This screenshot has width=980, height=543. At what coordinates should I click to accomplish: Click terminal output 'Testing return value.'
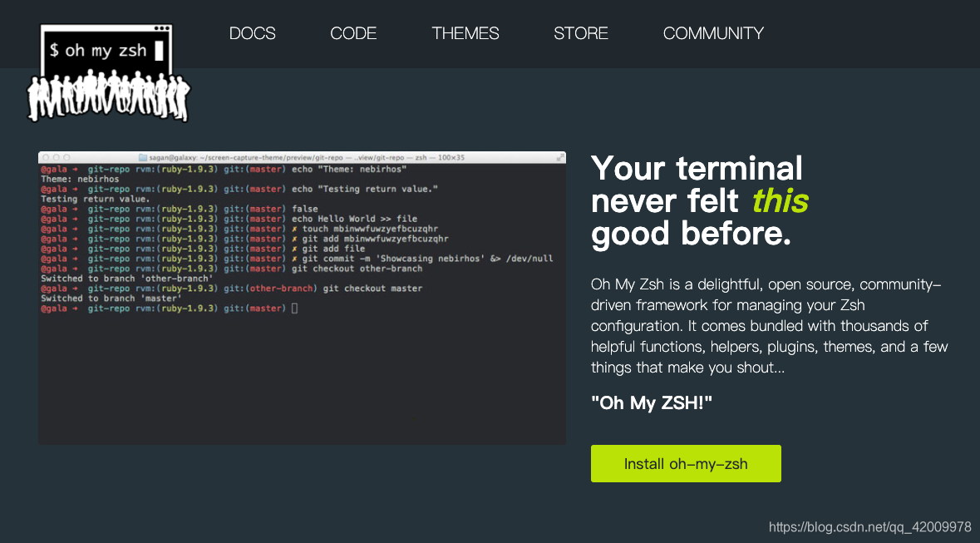pyautogui.click(x=96, y=199)
